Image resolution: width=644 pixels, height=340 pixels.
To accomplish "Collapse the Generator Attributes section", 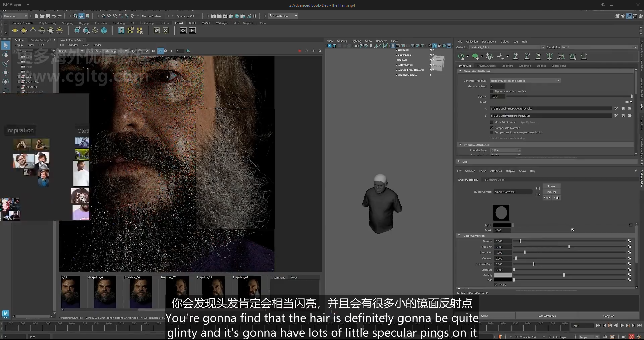I will click(460, 71).
